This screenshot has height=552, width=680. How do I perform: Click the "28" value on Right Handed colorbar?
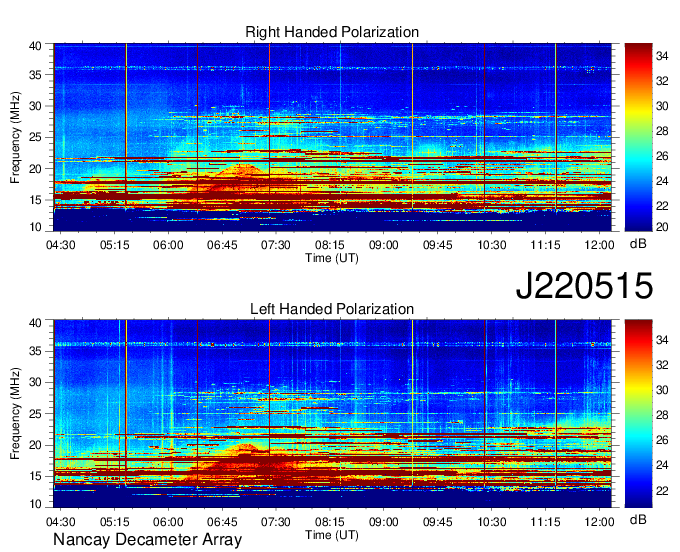662,131
